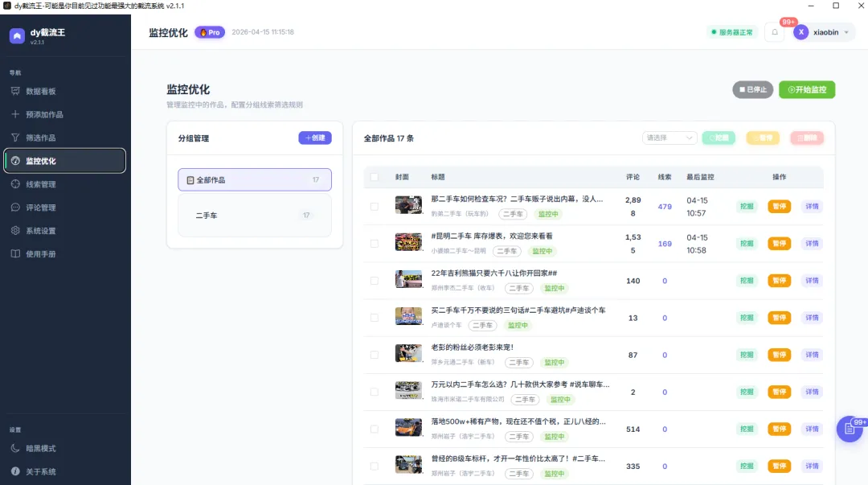The width and height of the screenshot is (868, 485).
Task: Expand the 二手车 group in 分组管理
Action: [254, 216]
